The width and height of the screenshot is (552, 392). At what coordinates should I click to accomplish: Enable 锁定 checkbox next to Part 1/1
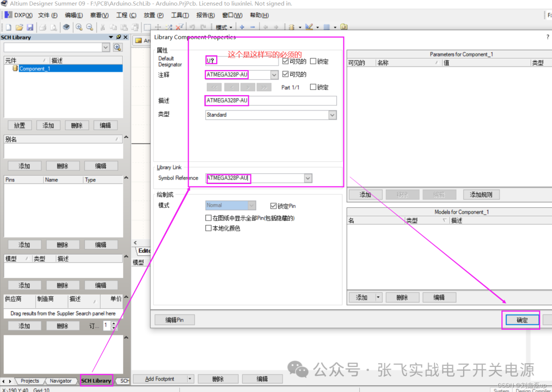point(313,87)
